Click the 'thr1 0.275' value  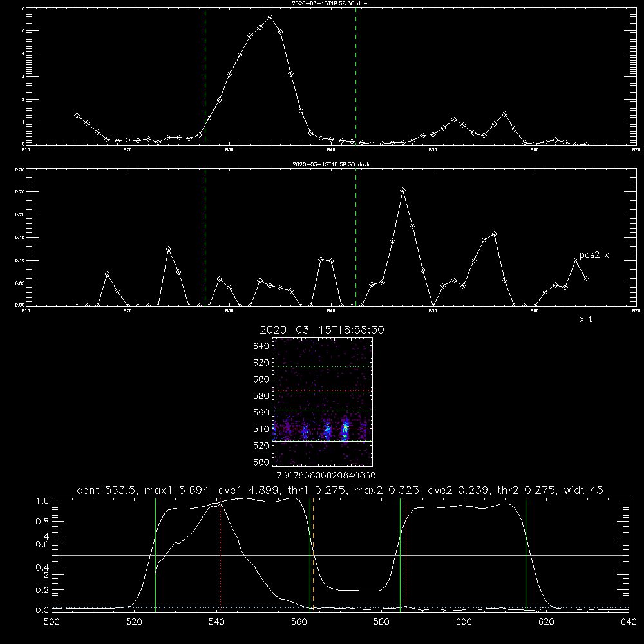pyautogui.click(x=319, y=490)
